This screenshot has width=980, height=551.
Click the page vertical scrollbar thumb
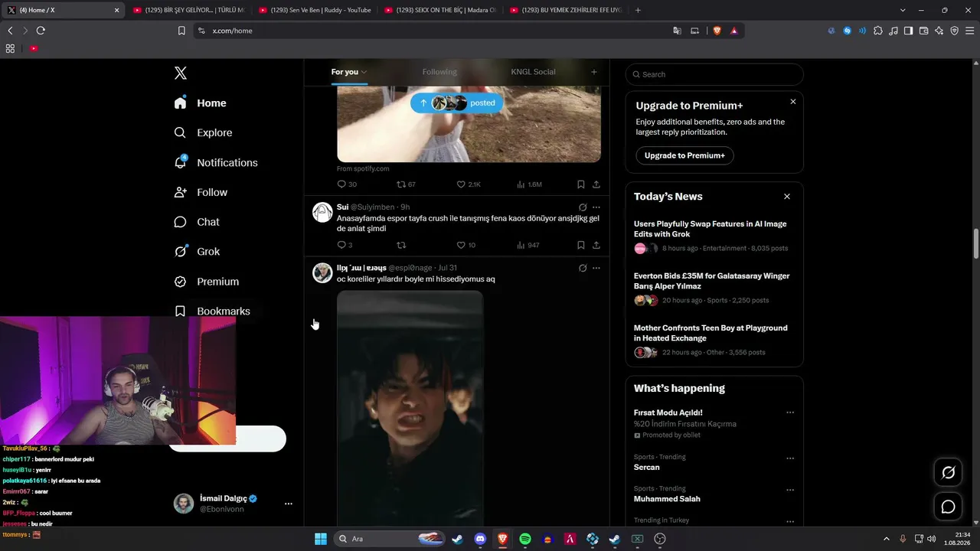click(976, 244)
